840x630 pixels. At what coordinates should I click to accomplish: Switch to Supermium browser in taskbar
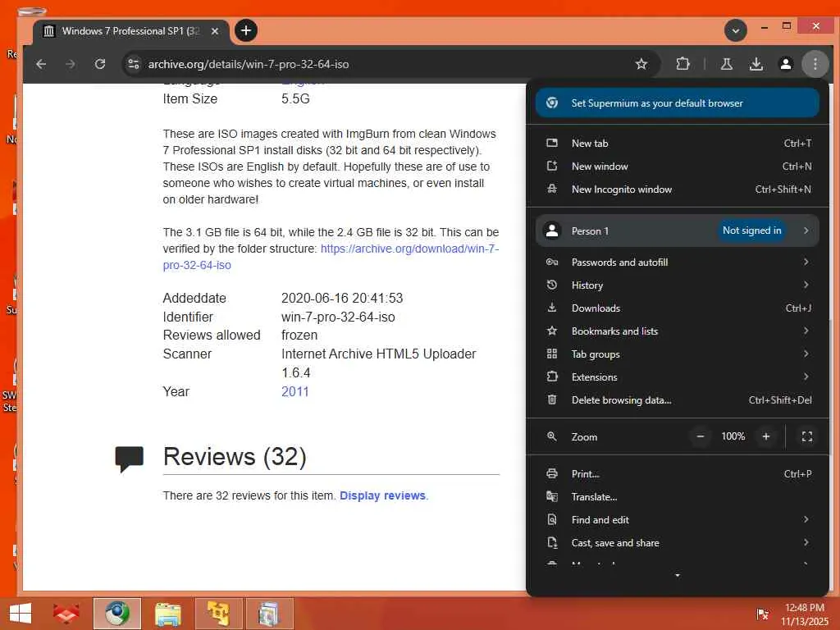[x=117, y=614]
